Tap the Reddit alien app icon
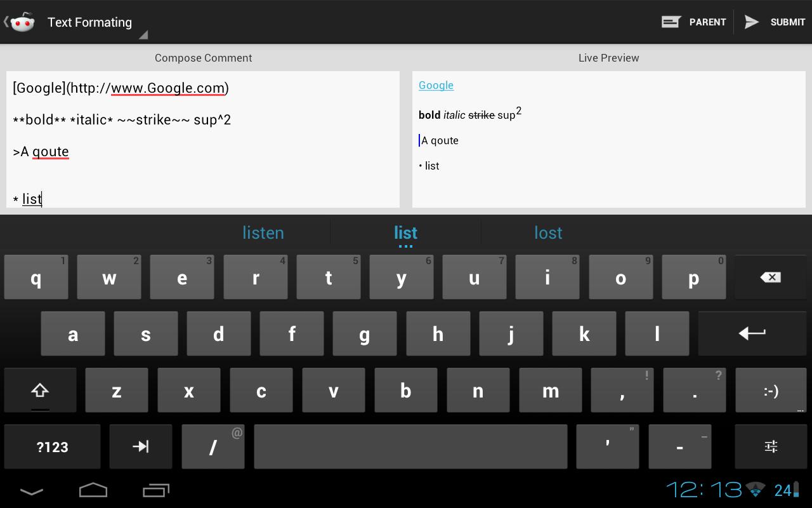The height and width of the screenshot is (508, 812). pos(22,22)
